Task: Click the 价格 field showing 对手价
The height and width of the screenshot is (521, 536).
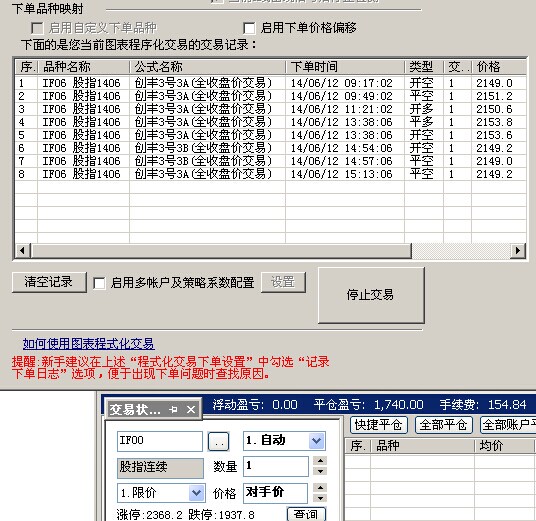Action: (x=275, y=493)
